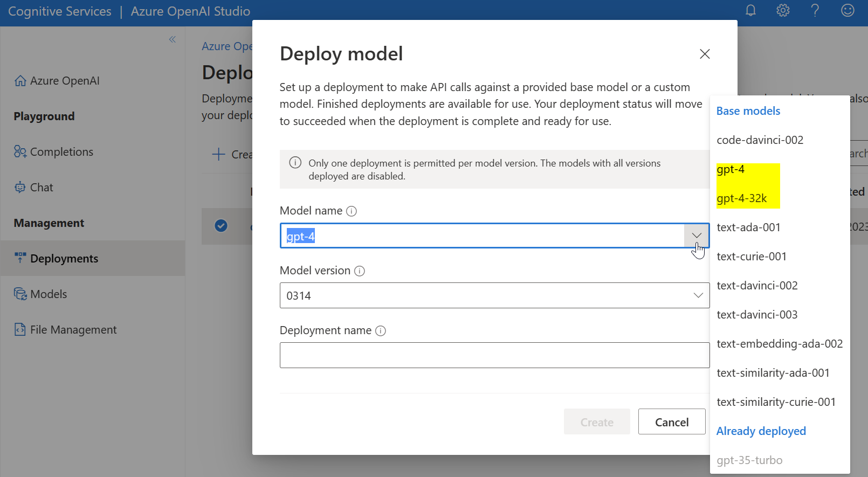Screen dimensions: 868x477
Task: Click the Deployment name info icon
Action: click(381, 331)
